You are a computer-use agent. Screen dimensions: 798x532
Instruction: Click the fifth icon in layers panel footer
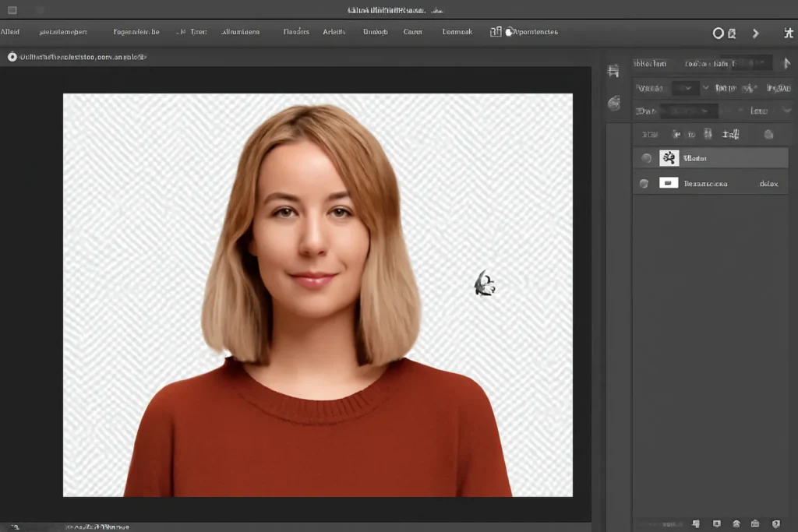click(775, 524)
